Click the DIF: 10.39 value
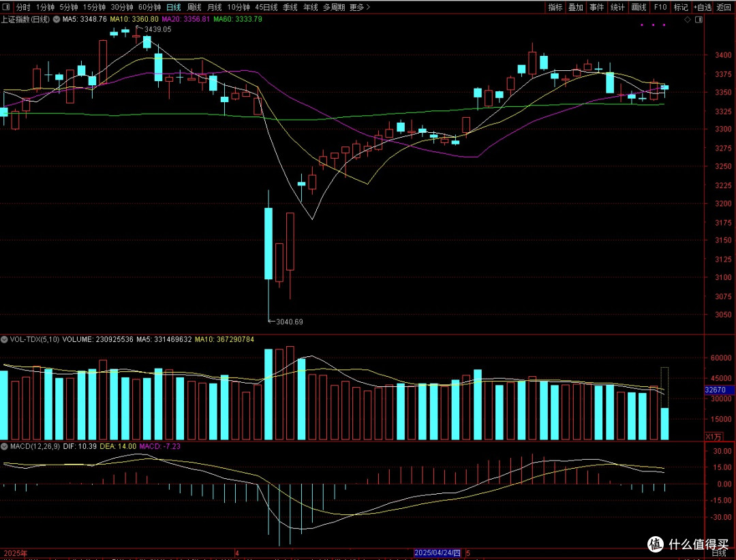The image size is (736, 560). click(80, 446)
